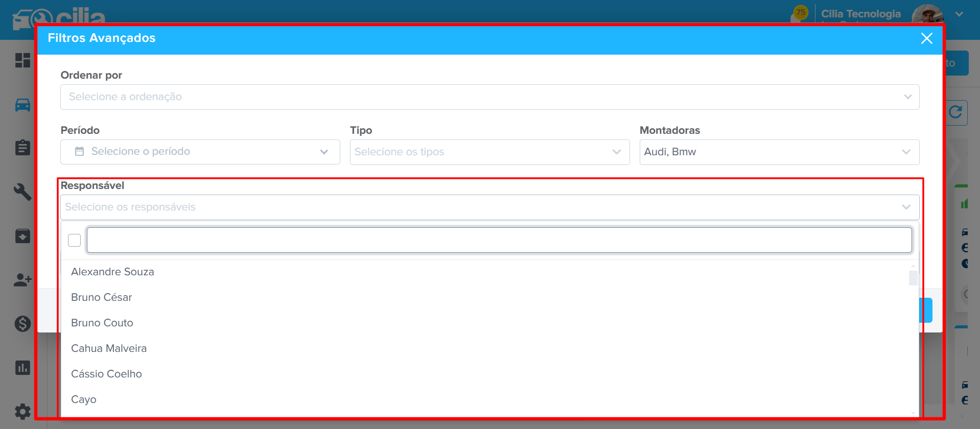Screen dimensions: 980x429
Task: Open the dollar finance icon in sidebar
Action: [22, 324]
